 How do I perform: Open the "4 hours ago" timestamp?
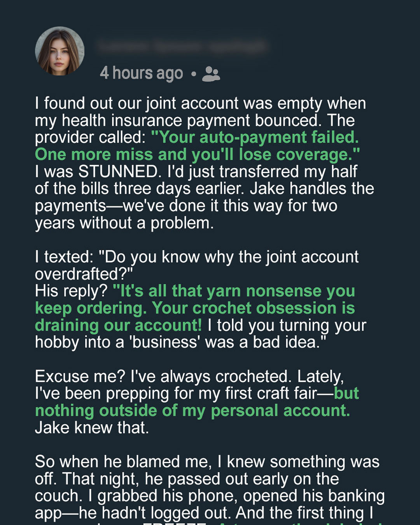coord(141,73)
